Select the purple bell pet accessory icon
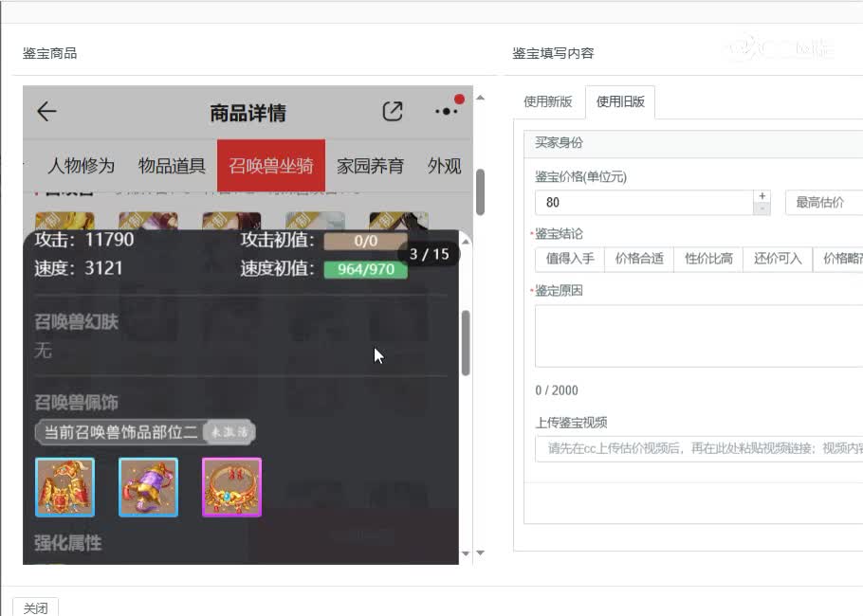Viewport: 863px width, 616px height. (148, 486)
